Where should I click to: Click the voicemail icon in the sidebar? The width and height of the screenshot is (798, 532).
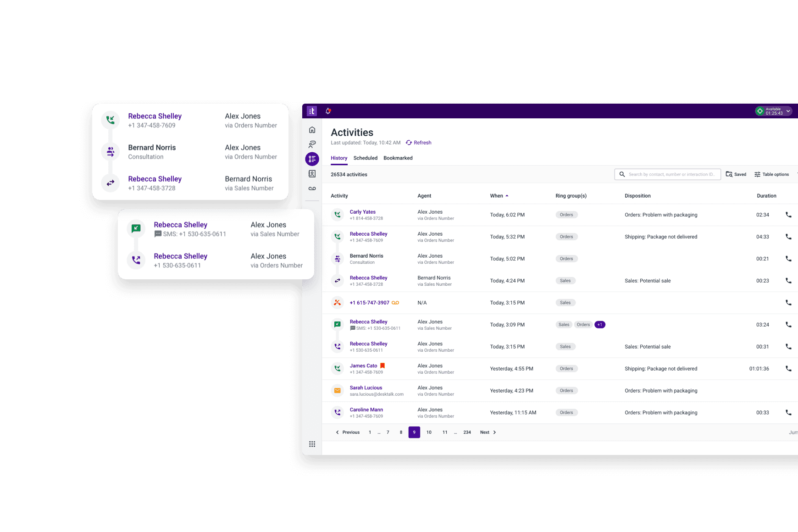[312, 188]
